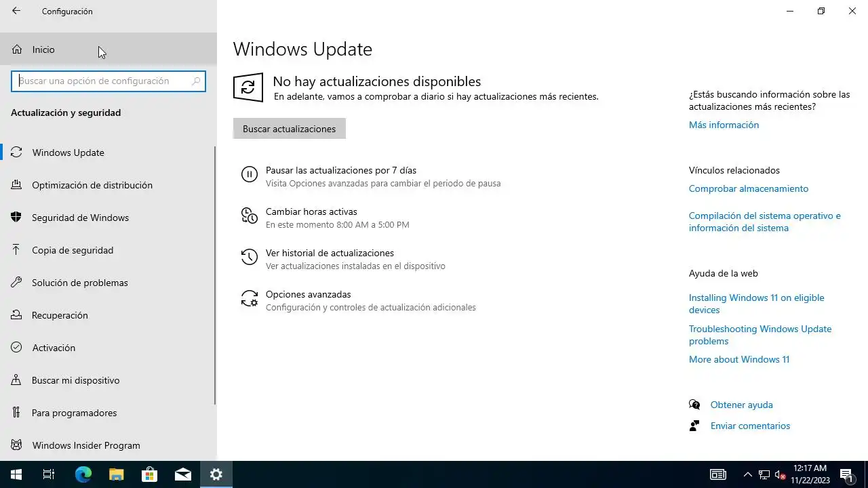The height and width of the screenshot is (488, 868).
Task: Open Cambiar horas activas
Action: tap(311, 211)
